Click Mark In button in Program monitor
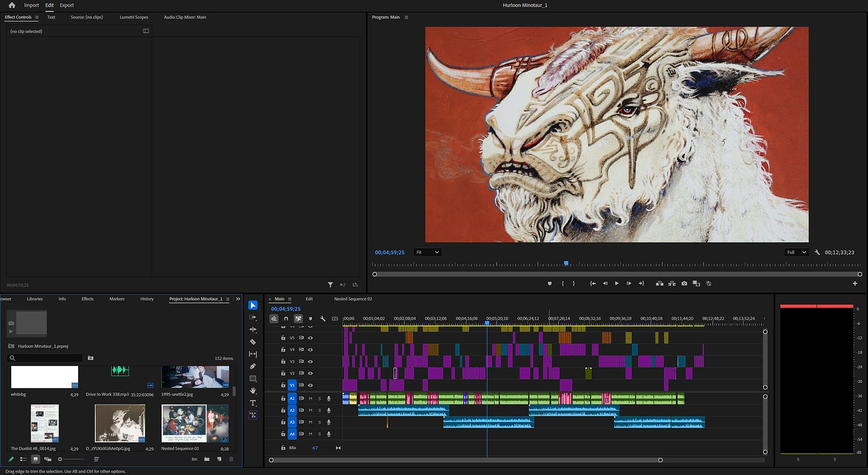 563,284
